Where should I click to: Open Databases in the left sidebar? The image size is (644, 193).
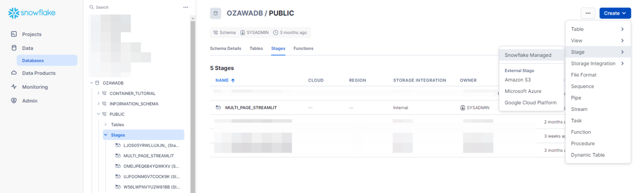point(33,61)
